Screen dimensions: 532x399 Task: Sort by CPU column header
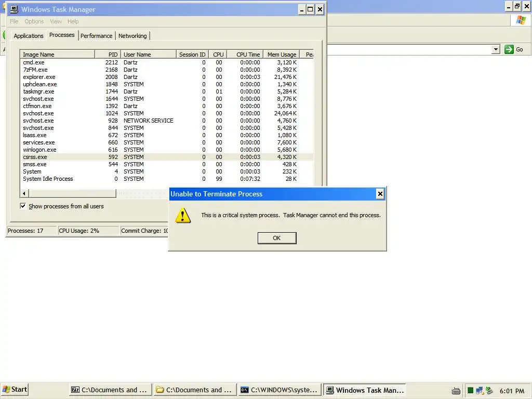point(218,54)
